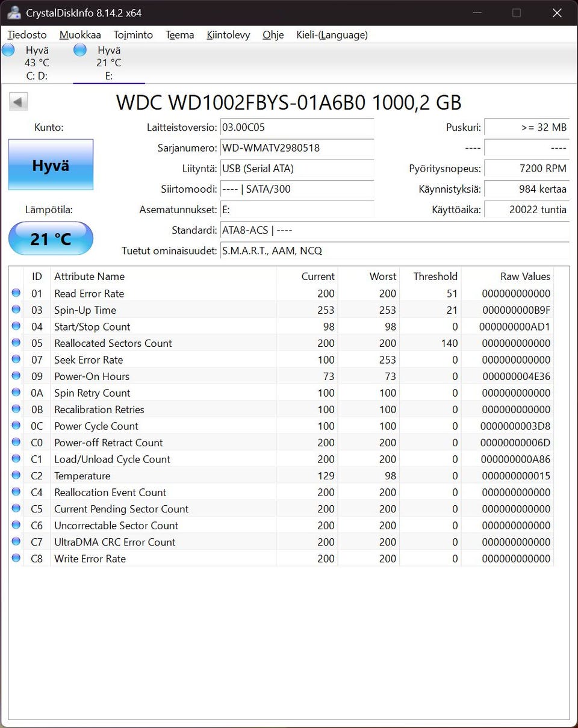Click the ID column header

[x=37, y=276]
